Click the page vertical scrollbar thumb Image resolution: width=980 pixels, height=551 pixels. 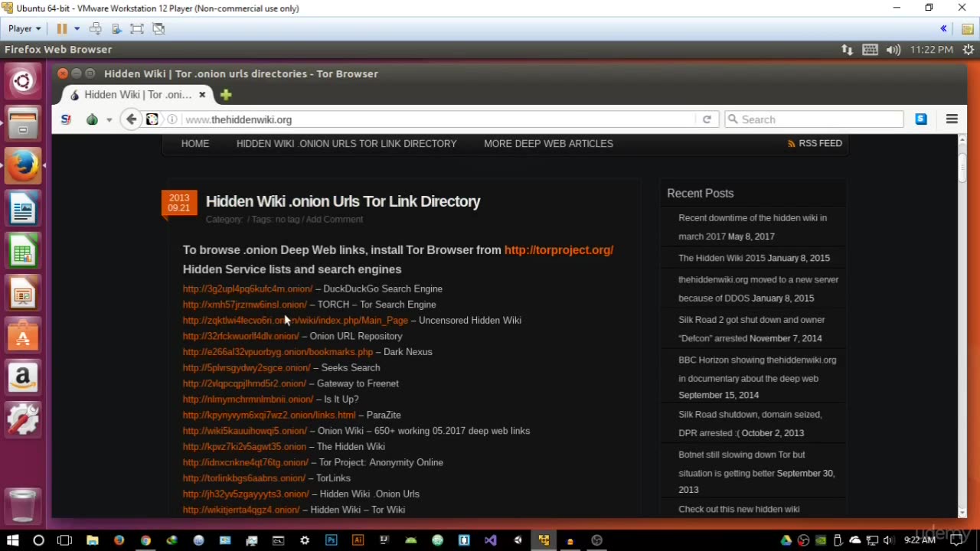point(962,167)
